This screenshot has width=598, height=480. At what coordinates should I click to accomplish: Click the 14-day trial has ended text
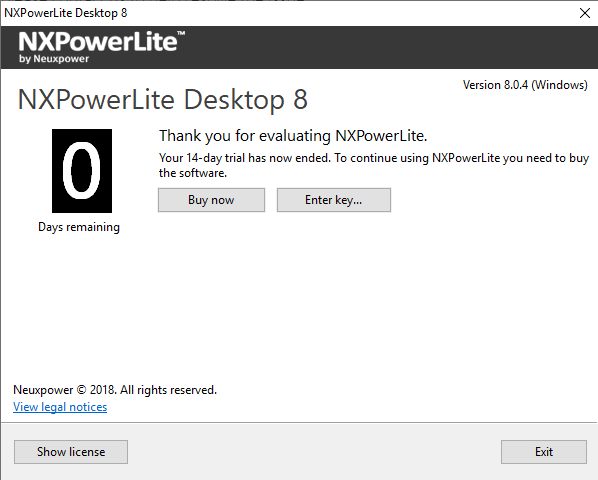374,165
